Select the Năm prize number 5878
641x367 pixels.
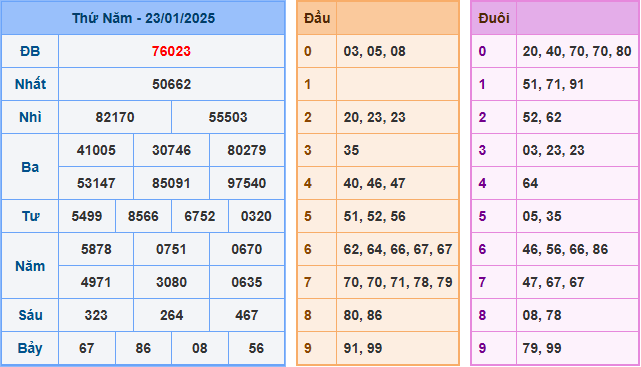click(x=96, y=249)
